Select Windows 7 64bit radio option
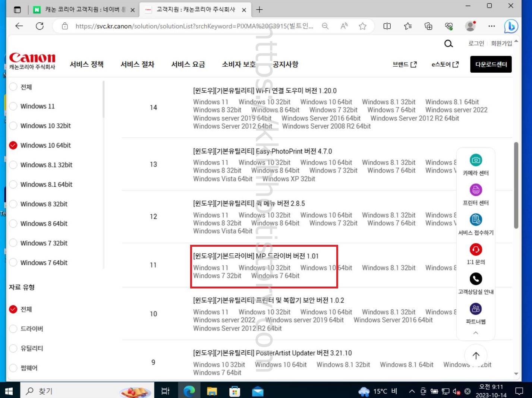Screen dimensions: 532x398 click(13, 263)
